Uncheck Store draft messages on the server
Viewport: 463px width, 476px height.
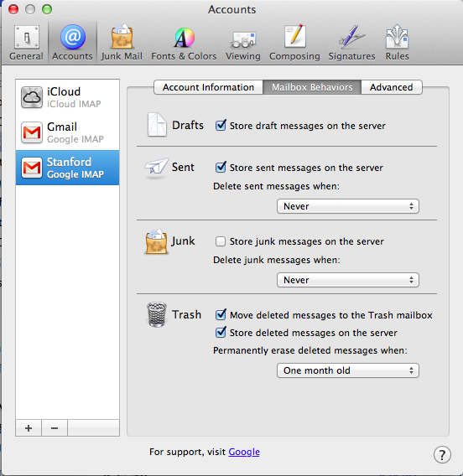[221, 126]
